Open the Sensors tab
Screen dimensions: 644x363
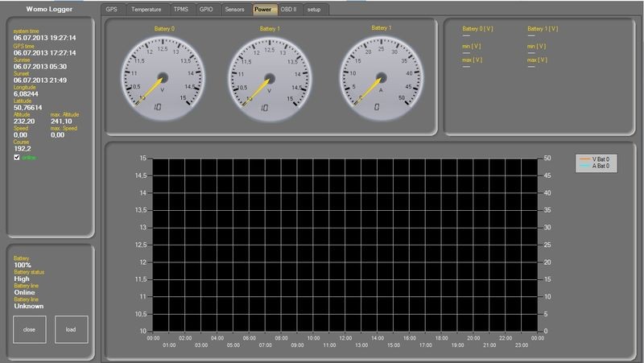point(234,9)
